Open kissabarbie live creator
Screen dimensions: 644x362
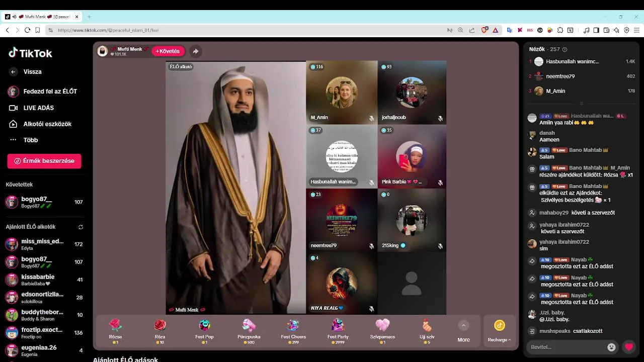point(44,280)
